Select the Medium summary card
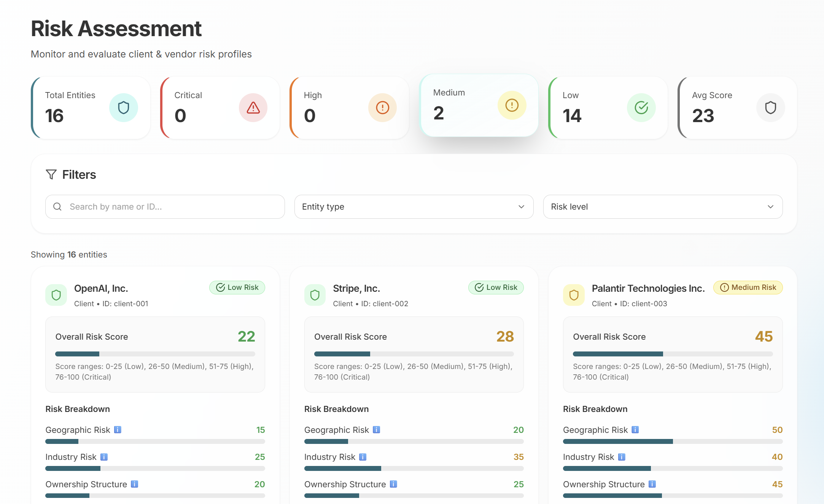This screenshot has height=504, width=824. [x=478, y=105]
